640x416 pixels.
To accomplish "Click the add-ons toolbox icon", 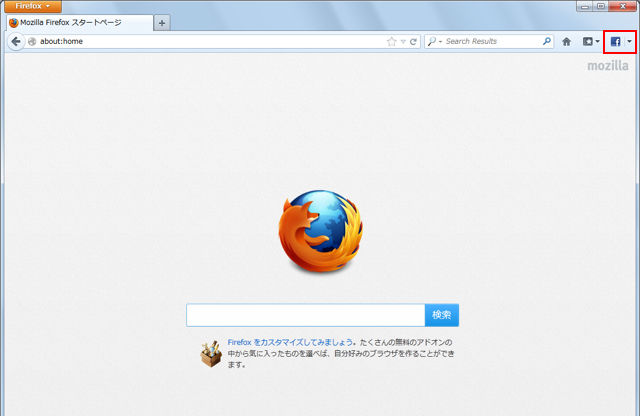I will tap(211, 354).
